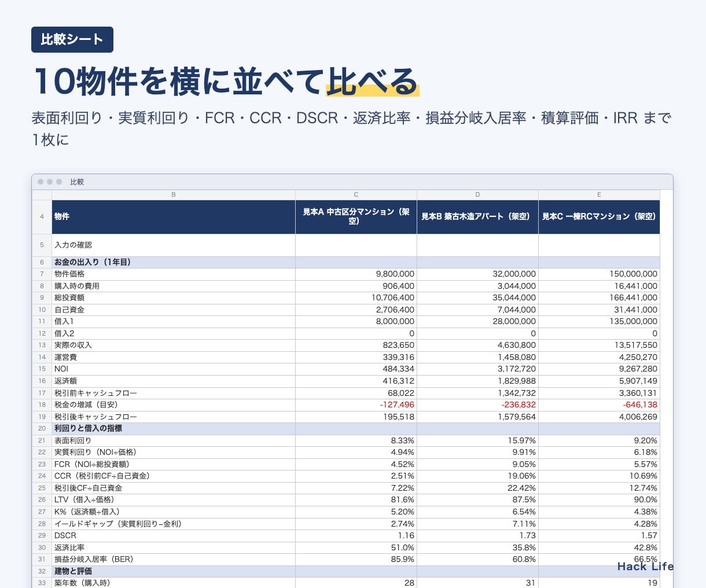Click the イールドギャップ row label
Image resolution: width=706 pixels, height=588 pixels.
(118, 524)
